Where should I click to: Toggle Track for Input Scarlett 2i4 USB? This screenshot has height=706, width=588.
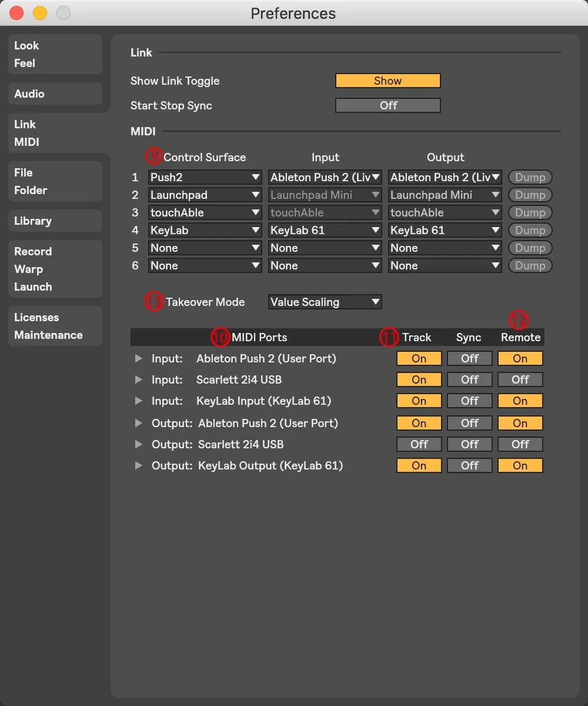coord(419,379)
